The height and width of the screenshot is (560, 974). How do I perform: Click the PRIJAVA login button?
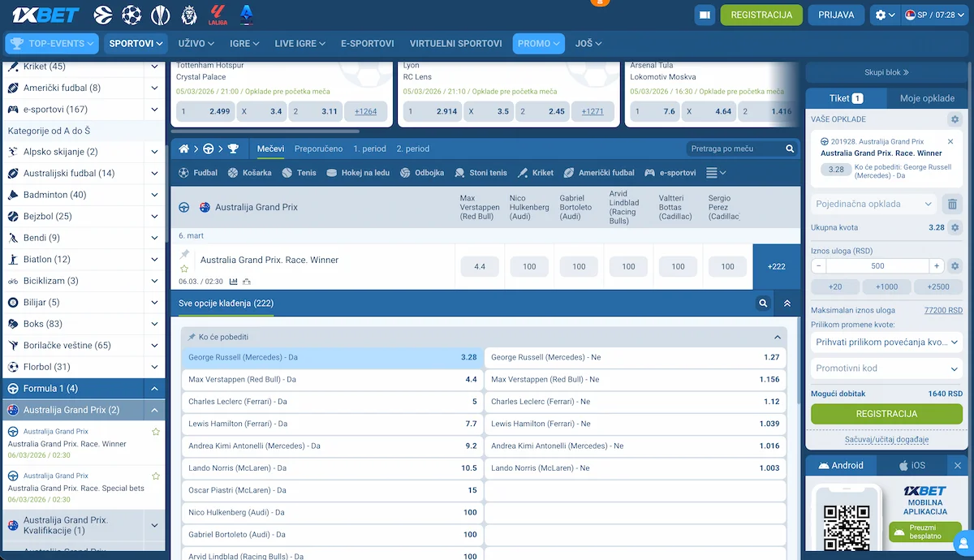pos(836,15)
